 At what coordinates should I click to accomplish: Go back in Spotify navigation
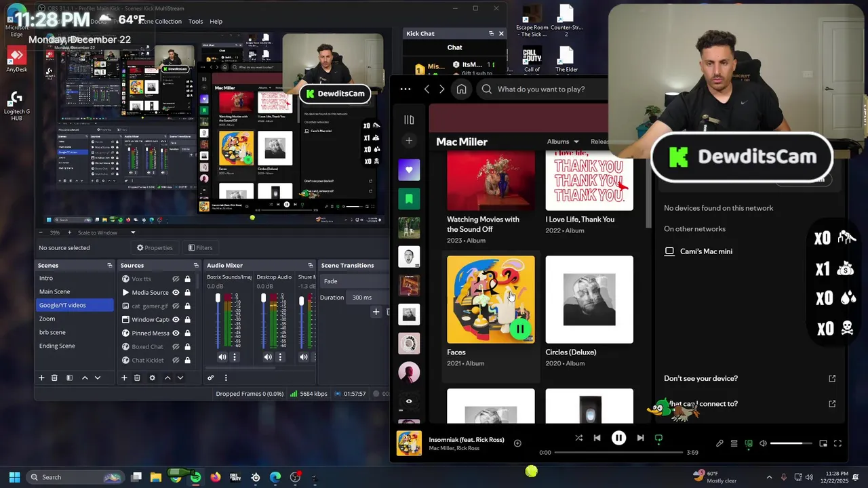pyautogui.click(x=427, y=89)
